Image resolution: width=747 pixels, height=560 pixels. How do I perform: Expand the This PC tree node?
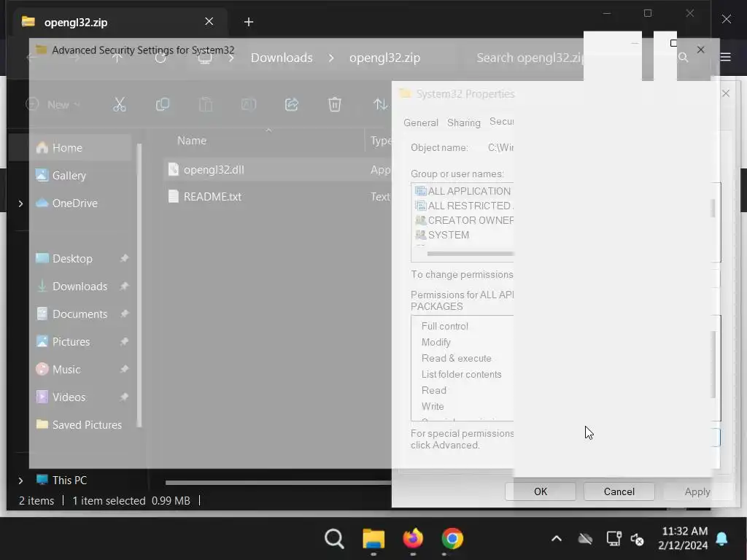[20, 481]
